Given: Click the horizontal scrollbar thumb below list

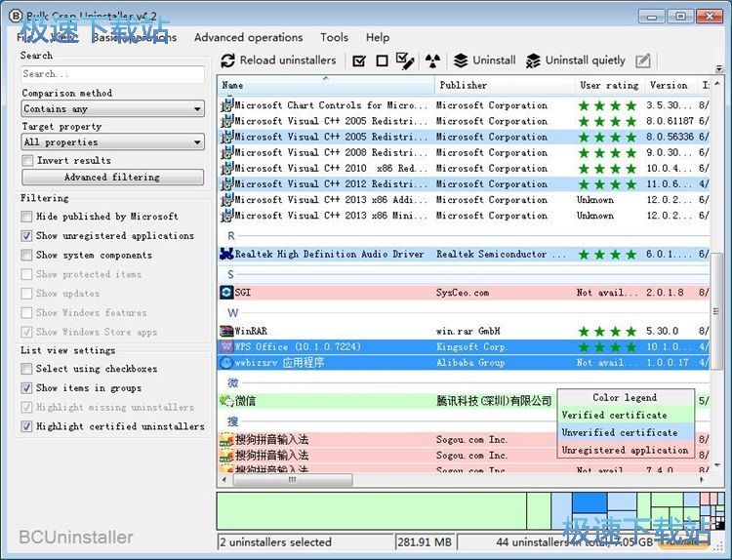Looking at the screenshot, I should 293,479.
